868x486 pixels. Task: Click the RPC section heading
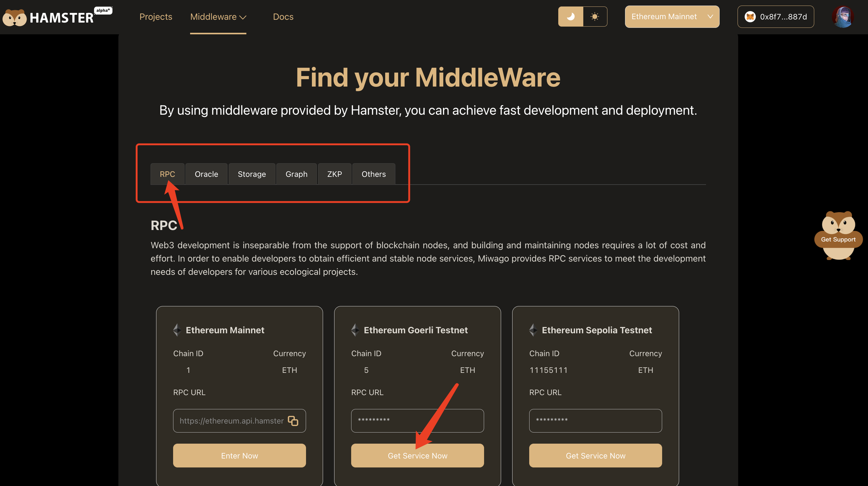point(164,225)
